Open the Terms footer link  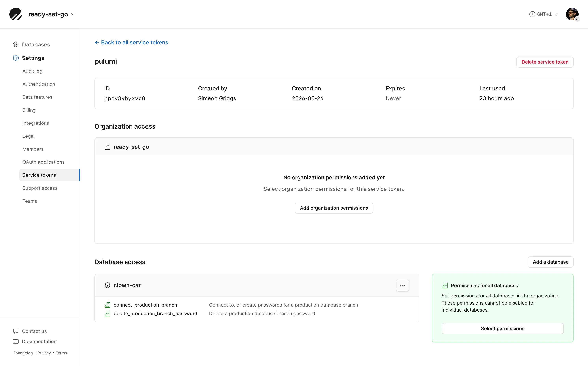[x=61, y=353]
